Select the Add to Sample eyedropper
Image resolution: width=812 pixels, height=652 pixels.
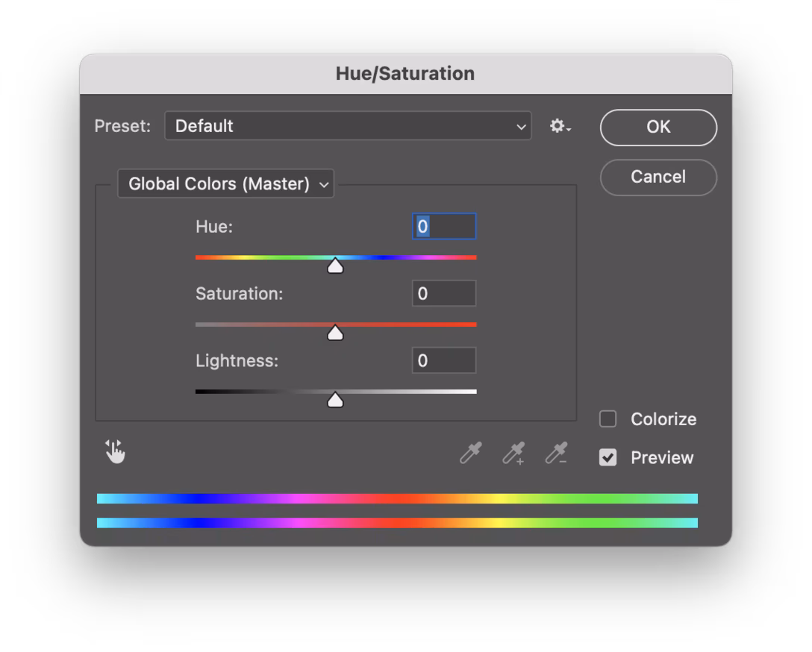[x=513, y=453]
